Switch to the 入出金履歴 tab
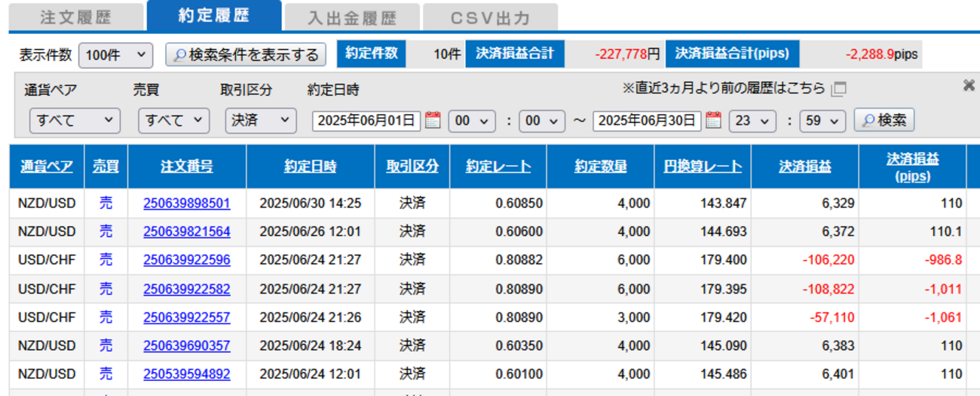The height and width of the screenshot is (396, 980). [x=352, y=17]
